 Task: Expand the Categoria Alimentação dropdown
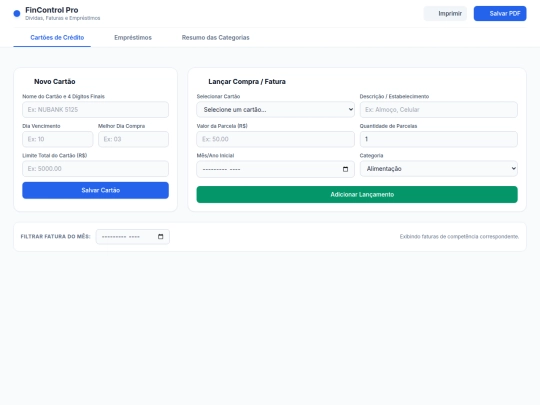[x=438, y=169]
